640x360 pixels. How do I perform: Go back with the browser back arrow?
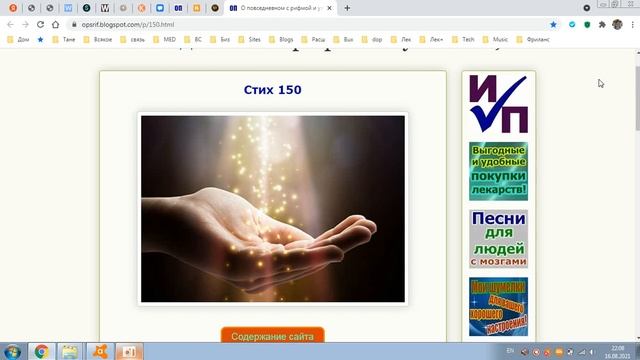pos(11,24)
